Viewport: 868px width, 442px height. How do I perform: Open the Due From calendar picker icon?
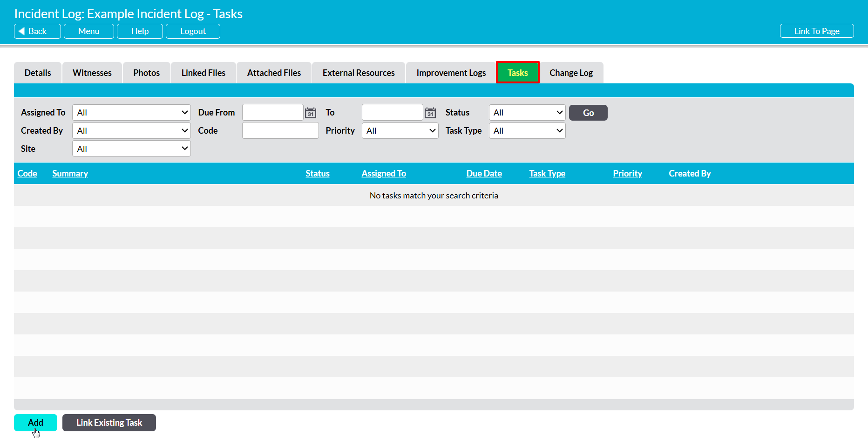(x=311, y=113)
